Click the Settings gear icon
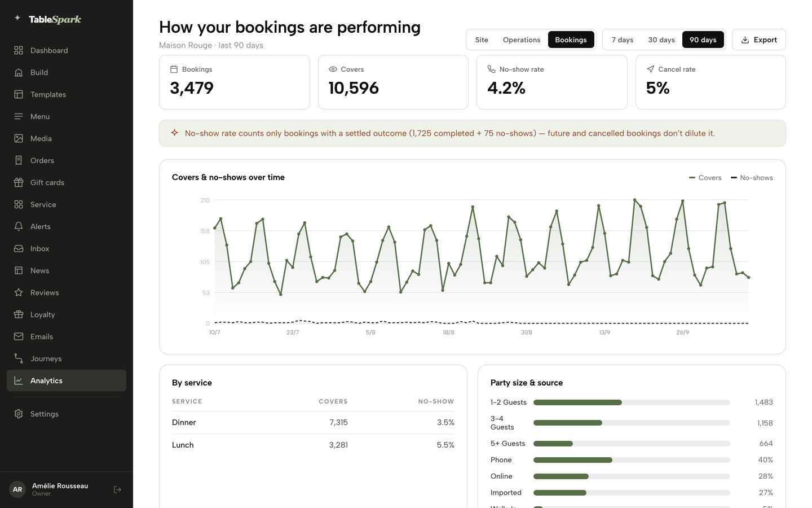812x508 pixels. (x=19, y=414)
